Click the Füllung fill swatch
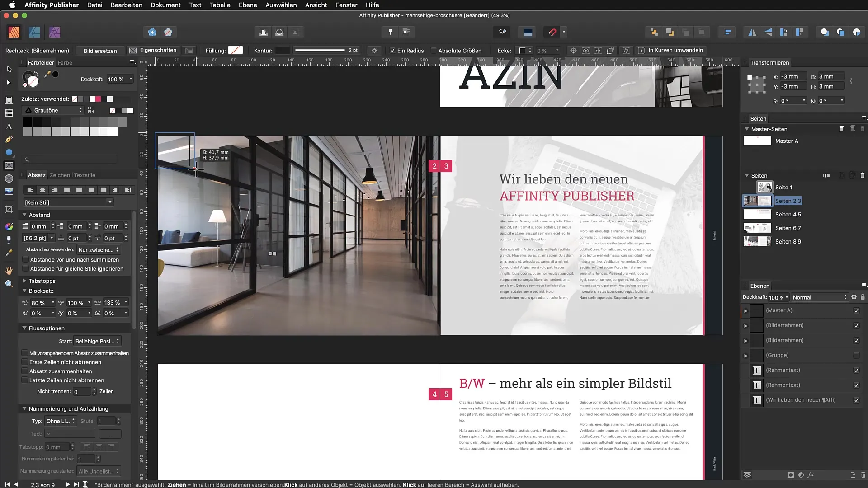This screenshot has width=868, height=488. point(236,50)
